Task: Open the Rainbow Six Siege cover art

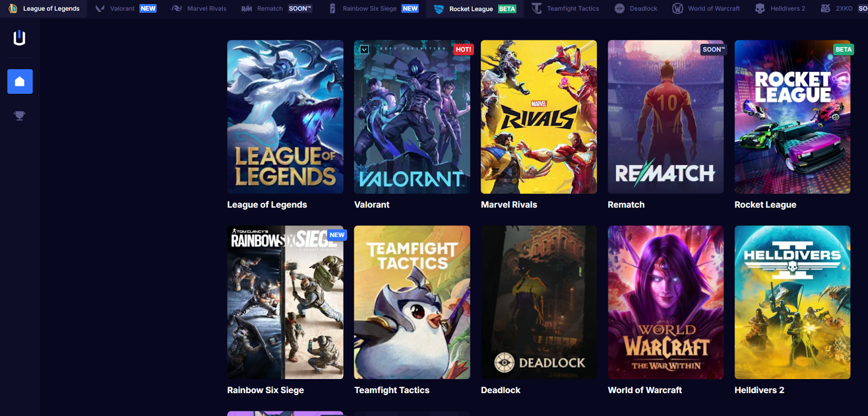Action: [x=285, y=302]
